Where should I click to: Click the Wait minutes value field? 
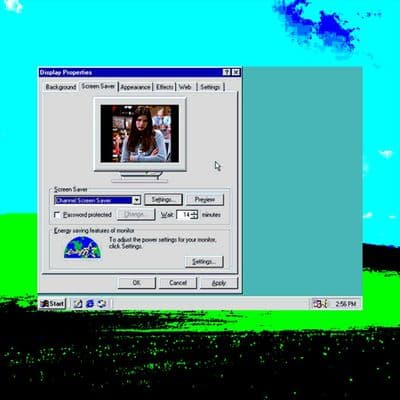click(184, 215)
